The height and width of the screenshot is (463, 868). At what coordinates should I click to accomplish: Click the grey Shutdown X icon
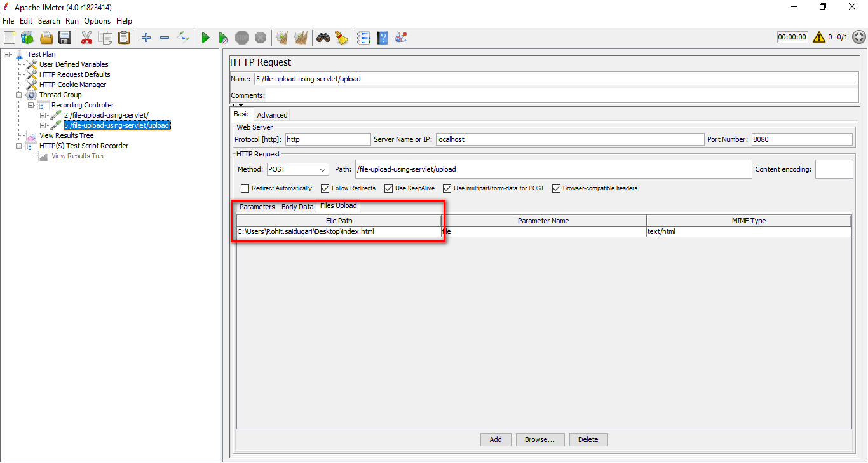[261, 38]
